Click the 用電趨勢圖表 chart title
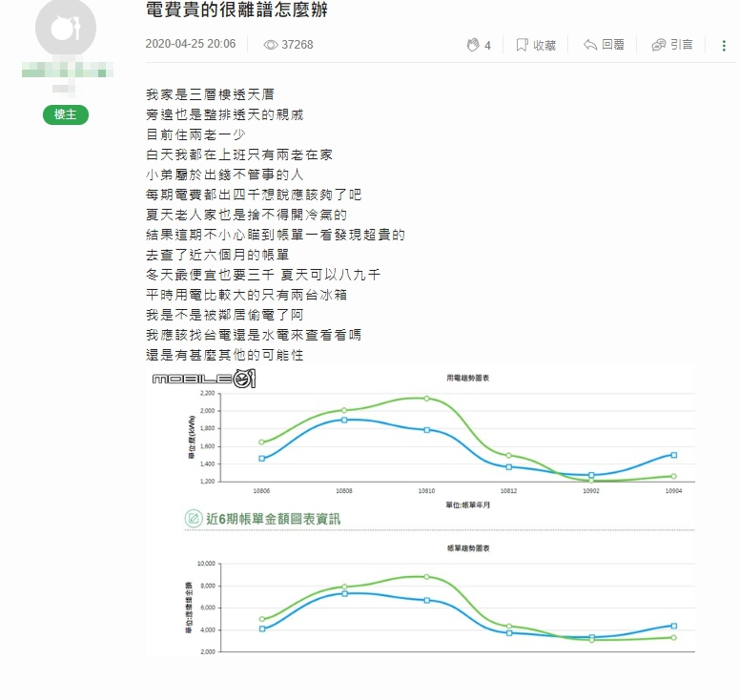 pyautogui.click(x=467, y=378)
